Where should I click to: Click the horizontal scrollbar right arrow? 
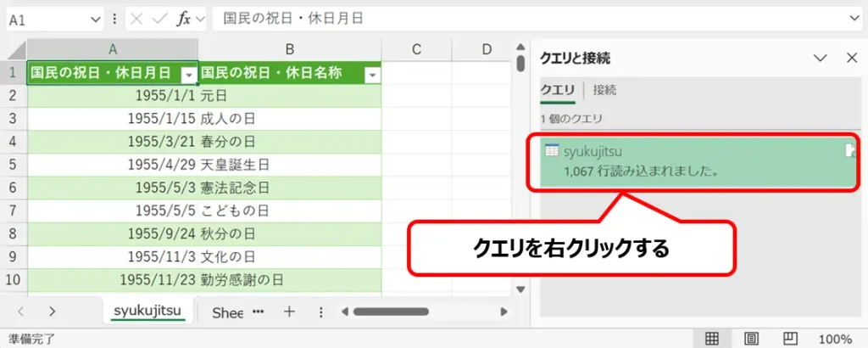pos(504,312)
